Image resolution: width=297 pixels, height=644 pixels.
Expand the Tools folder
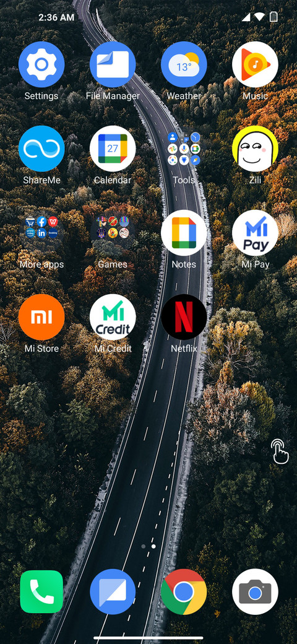184,149
